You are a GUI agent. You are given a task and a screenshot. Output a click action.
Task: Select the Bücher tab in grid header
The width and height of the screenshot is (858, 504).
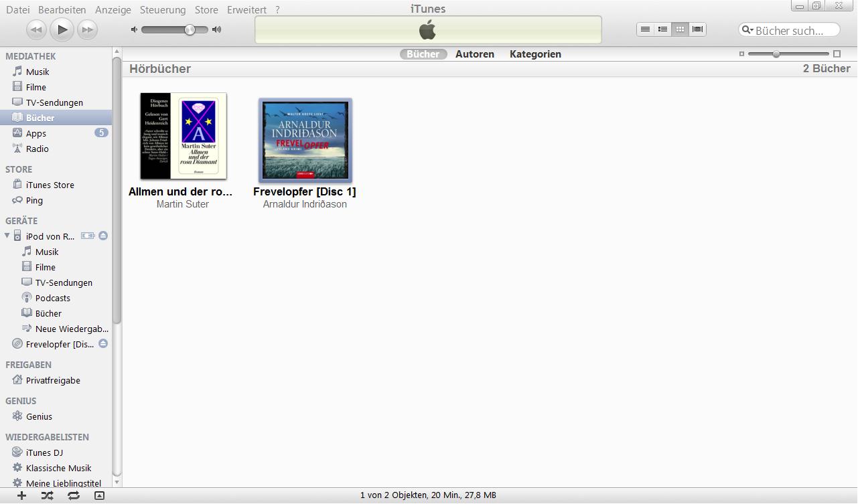[423, 54]
